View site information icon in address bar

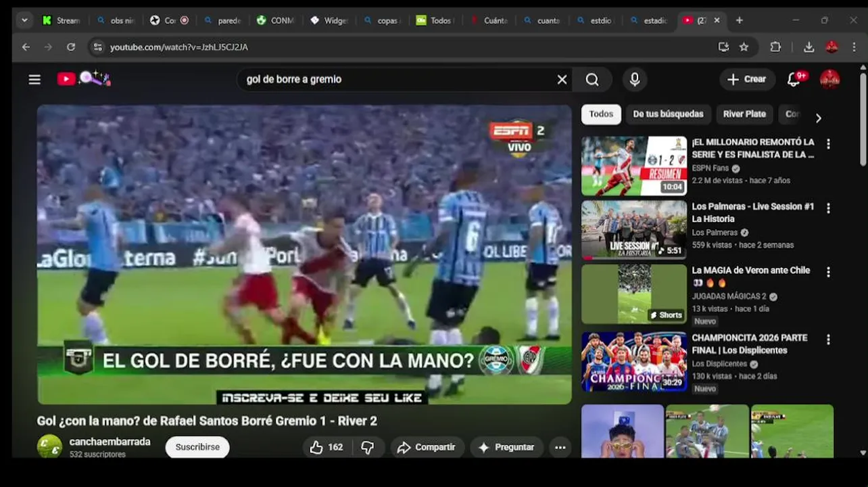pos(98,47)
